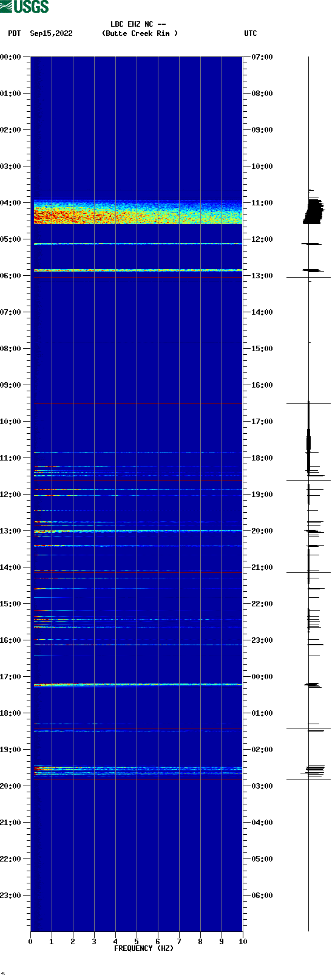
Task: Click the 00:00 UTC time label
Action: (262, 677)
